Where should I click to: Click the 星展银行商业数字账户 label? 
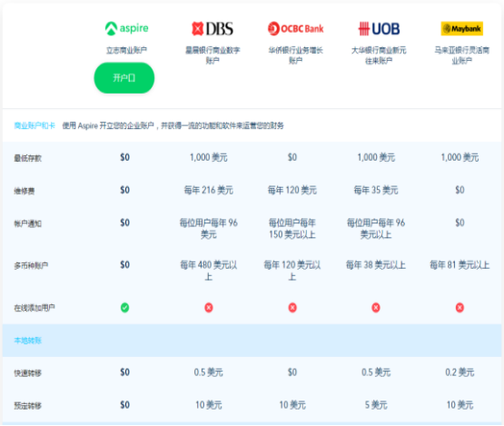point(212,55)
